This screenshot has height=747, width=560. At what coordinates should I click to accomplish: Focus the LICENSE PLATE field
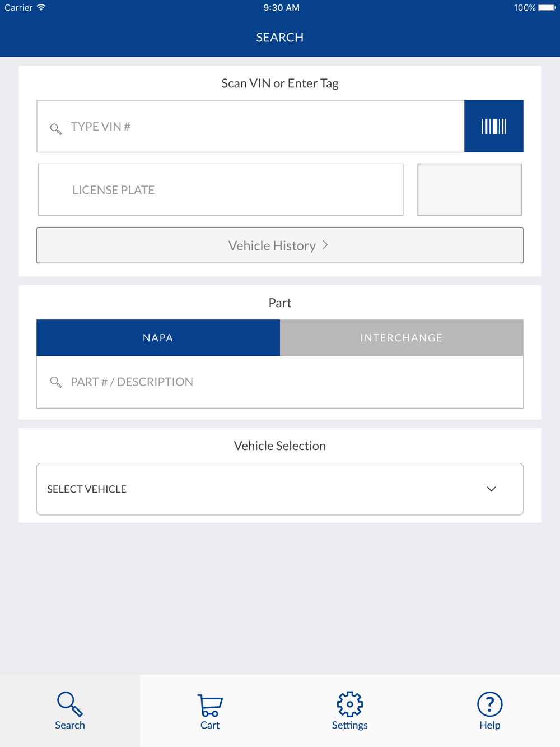point(221,190)
